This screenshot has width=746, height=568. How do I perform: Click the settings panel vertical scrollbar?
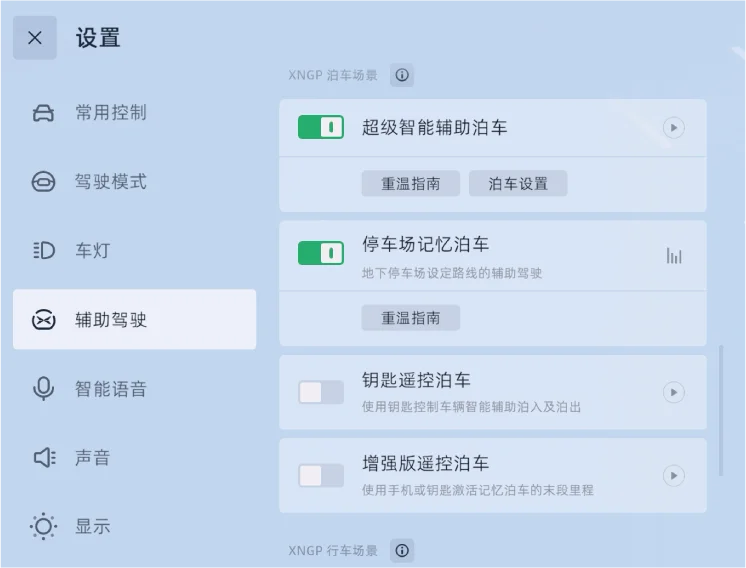pyautogui.click(x=721, y=411)
